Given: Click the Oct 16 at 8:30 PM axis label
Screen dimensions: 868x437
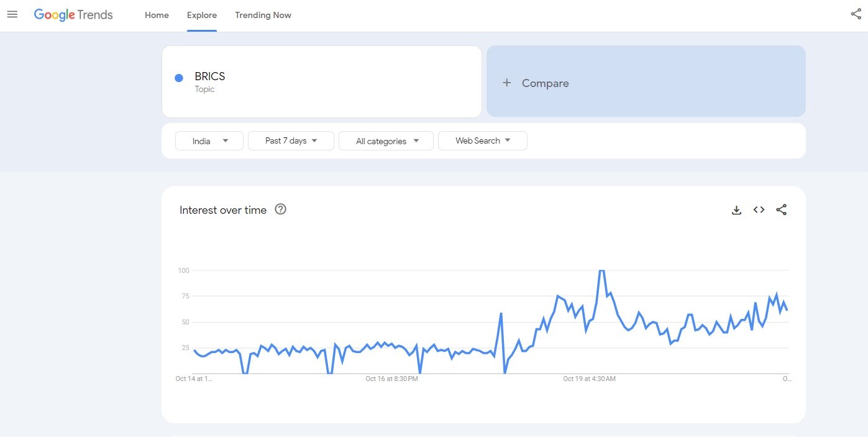Looking at the screenshot, I should pos(391,379).
